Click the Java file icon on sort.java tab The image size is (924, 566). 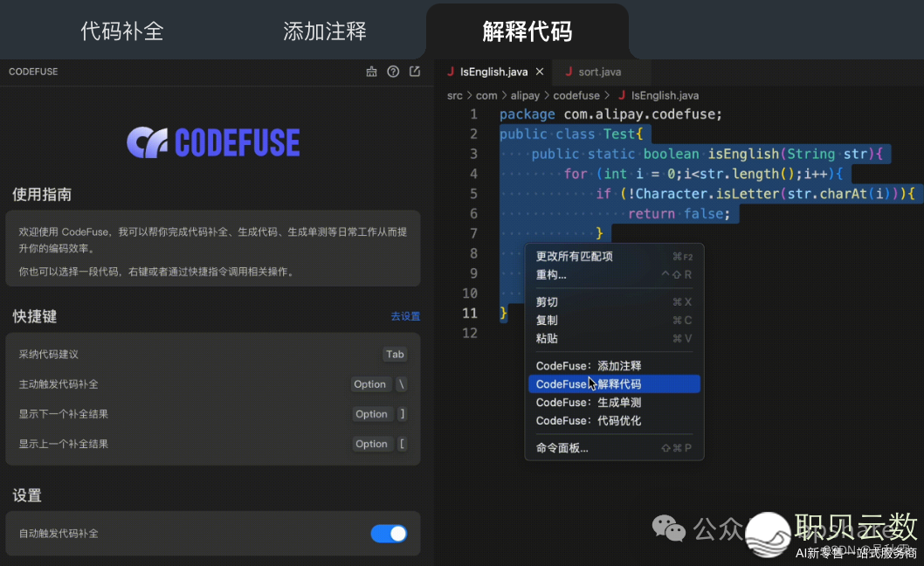click(x=569, y=72)
